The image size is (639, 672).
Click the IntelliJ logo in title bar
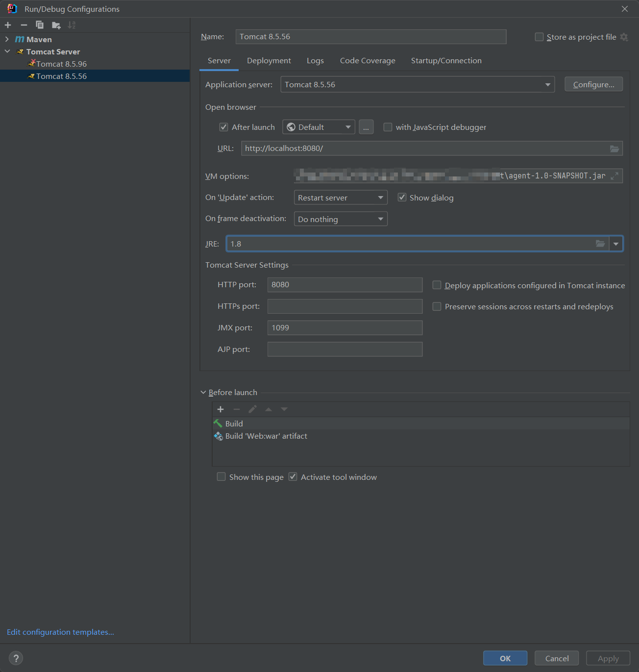[x=12, y=9]
